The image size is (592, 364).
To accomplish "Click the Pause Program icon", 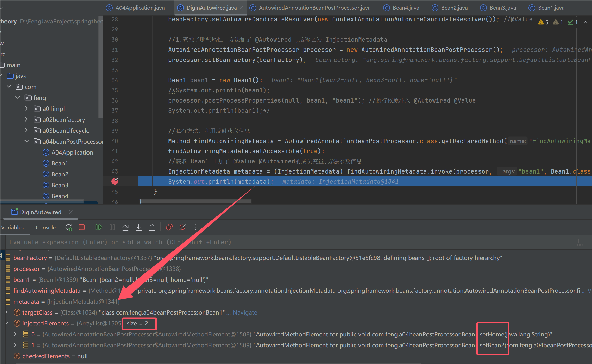I will tap(112, 227).
